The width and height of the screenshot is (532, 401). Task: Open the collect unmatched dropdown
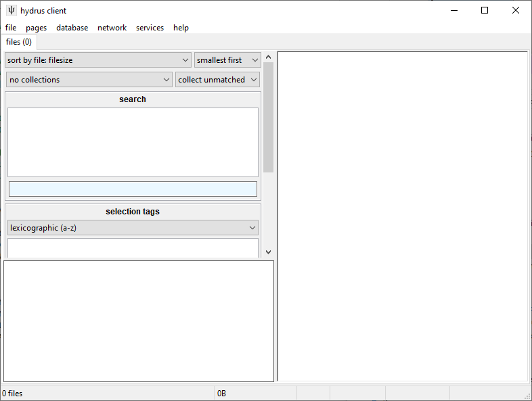point(217,80)
